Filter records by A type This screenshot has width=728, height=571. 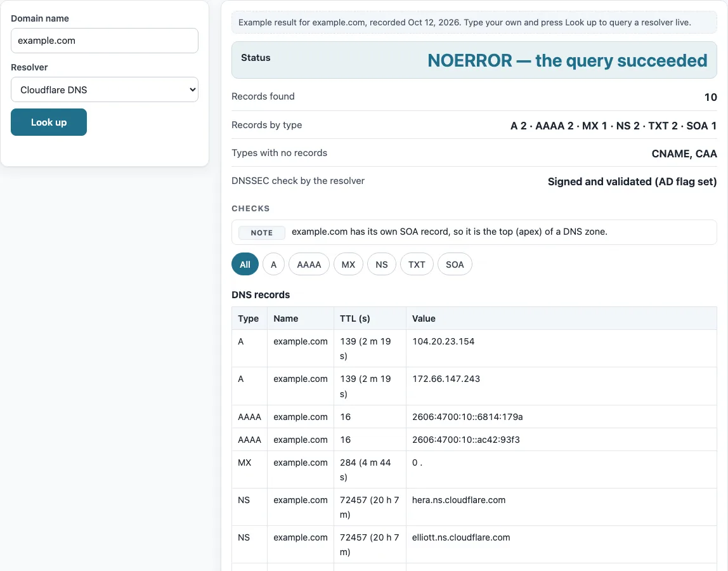coord(273,265)
